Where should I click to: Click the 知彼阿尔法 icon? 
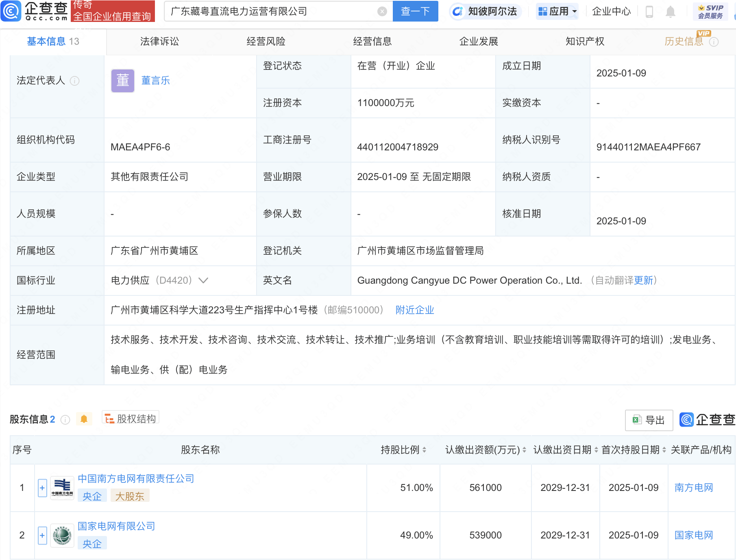458,11
